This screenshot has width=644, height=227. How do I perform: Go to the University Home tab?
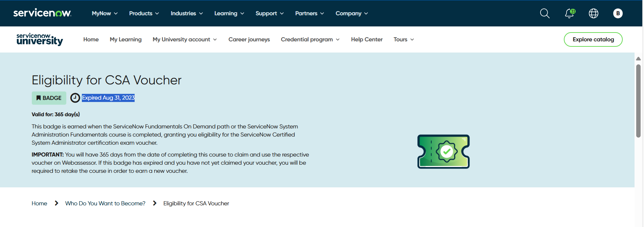pos(91,39)
